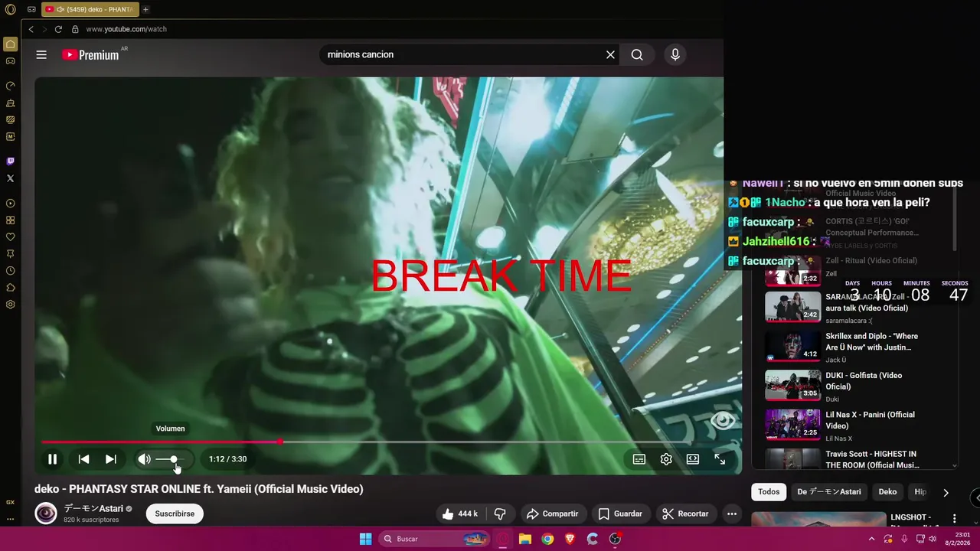
Task: Open the デーモンAstari channel name link
Action: coord(94,509)
